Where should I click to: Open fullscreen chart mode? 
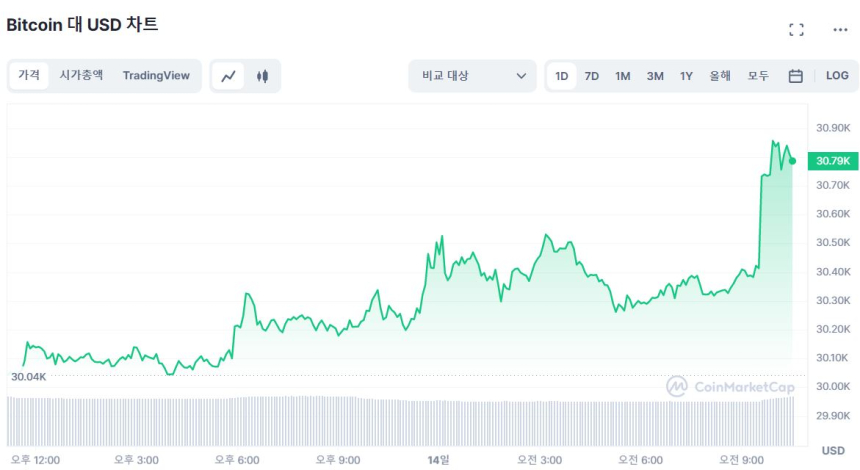pos(796,30)
